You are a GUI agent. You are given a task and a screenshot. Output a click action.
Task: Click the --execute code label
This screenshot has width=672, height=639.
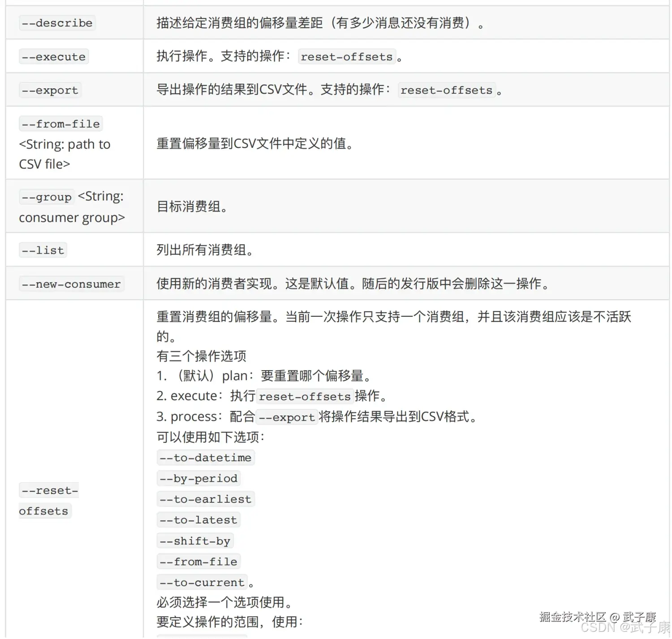53,56
